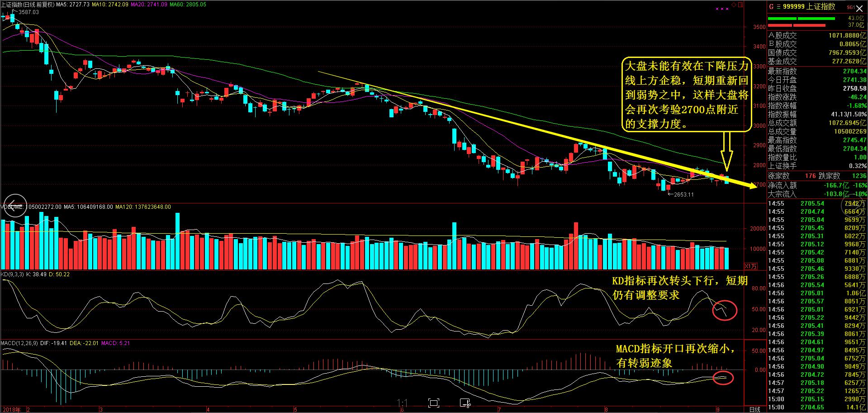Click the right arrow circle navigation button
This screenshot has height=413, width=868.
(x=852, y=206)
